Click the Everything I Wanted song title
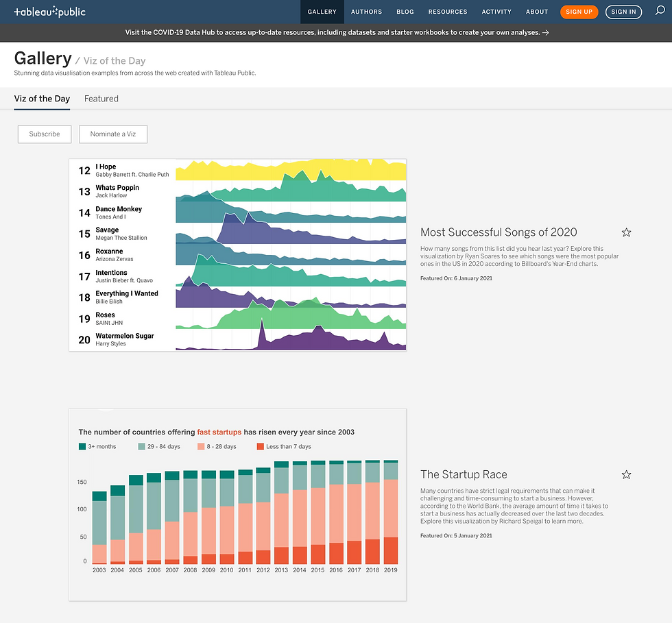The width and height of the screenshot is (672, 623). point(126,293)
